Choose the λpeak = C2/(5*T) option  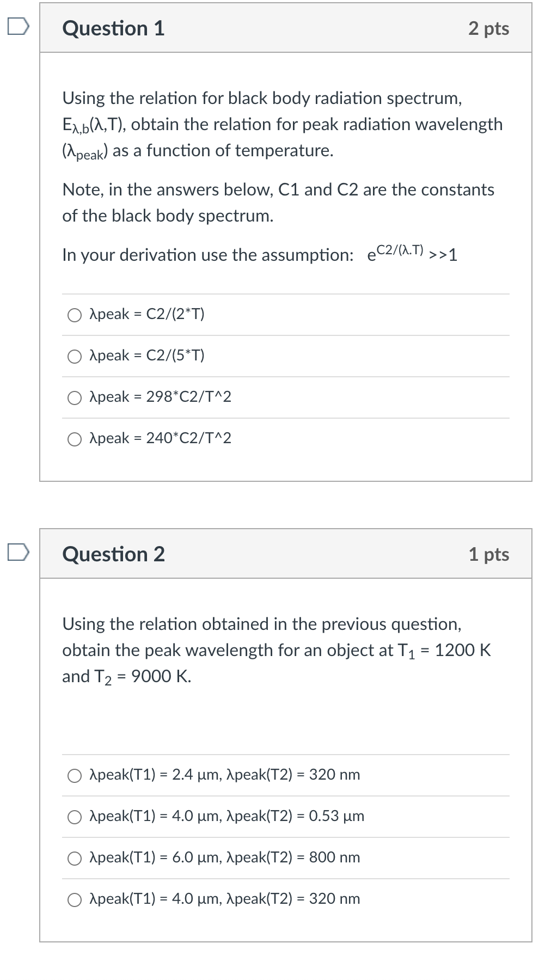75,357
